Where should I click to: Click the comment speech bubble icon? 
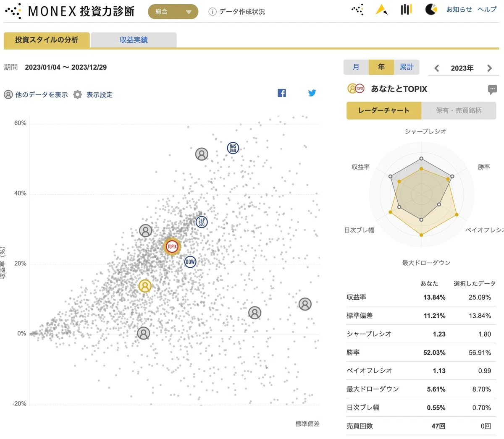[492, 89]
